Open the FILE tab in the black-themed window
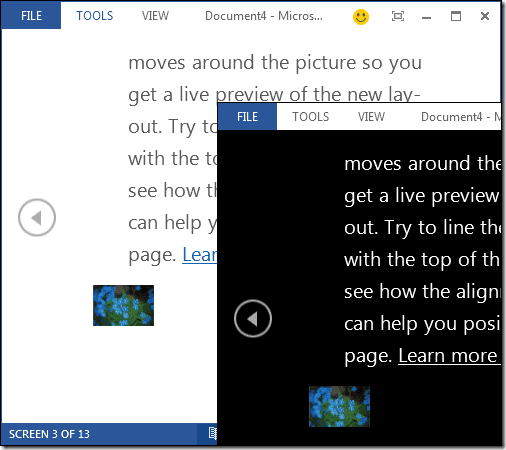Viewport: 506px width, 450px height. point(247,117)
